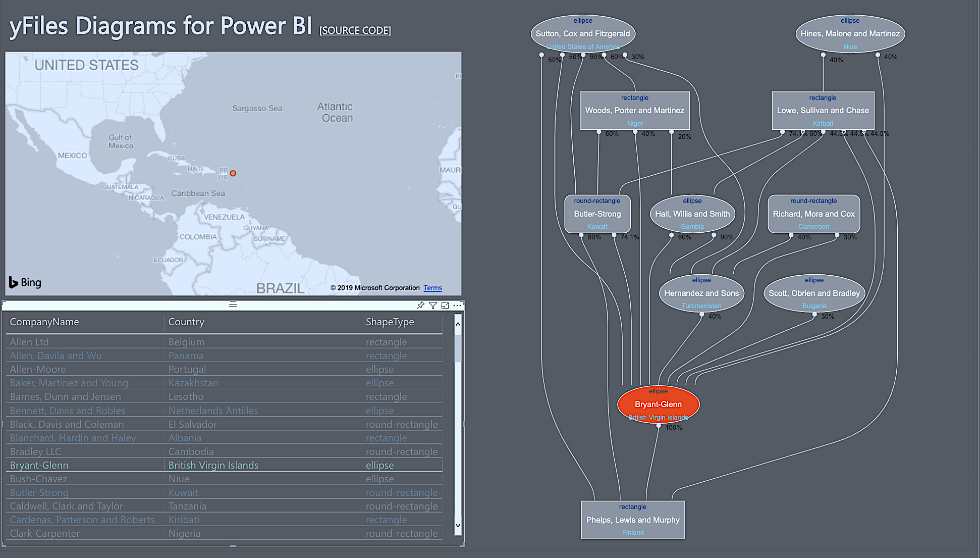Sort by ShapeType column header
Screen dimensions: 980x558
[390, 322]
